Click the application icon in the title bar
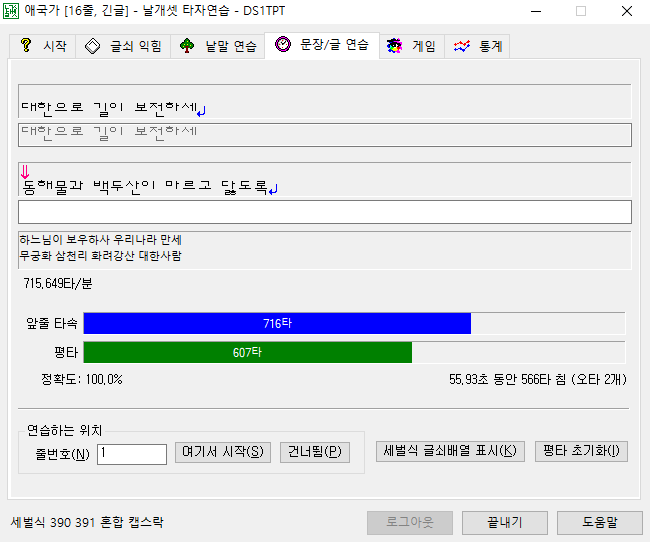This screenshot has width=650, height=542. click(11, 11)
